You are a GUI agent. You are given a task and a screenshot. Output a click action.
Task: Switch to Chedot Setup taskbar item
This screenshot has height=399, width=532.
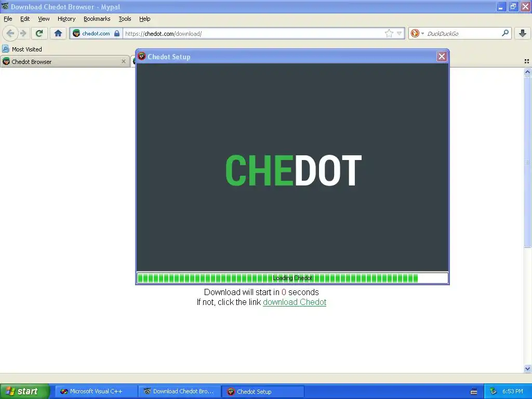coord(263,391)
